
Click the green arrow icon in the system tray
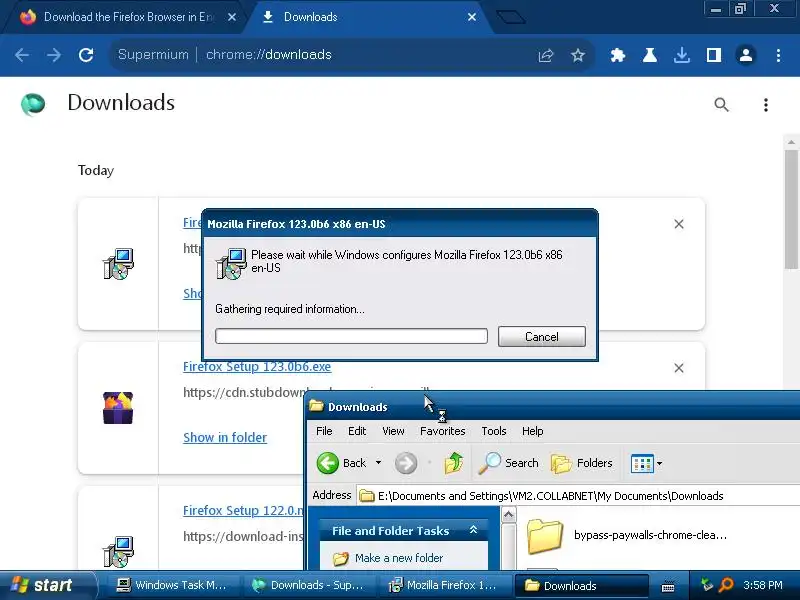707,585
